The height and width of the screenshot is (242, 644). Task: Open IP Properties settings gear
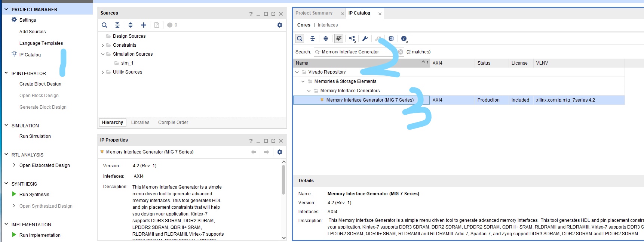280,152
